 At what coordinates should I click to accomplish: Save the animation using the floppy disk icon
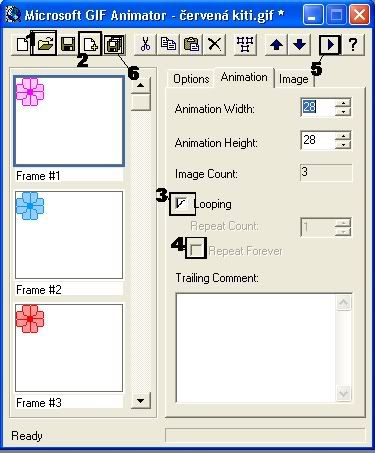tap(68, 44)
